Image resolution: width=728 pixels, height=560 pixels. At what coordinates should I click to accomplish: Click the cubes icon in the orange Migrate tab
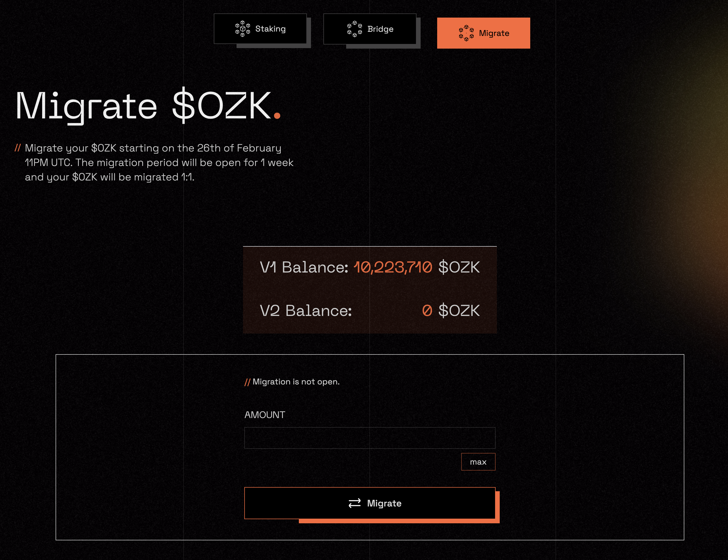tap(466, 33)
